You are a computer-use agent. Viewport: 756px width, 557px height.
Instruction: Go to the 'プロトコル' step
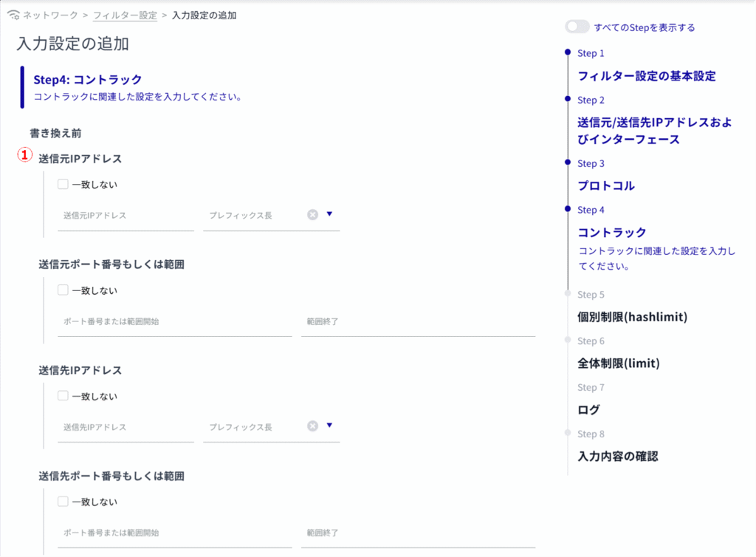pos(605,185)
